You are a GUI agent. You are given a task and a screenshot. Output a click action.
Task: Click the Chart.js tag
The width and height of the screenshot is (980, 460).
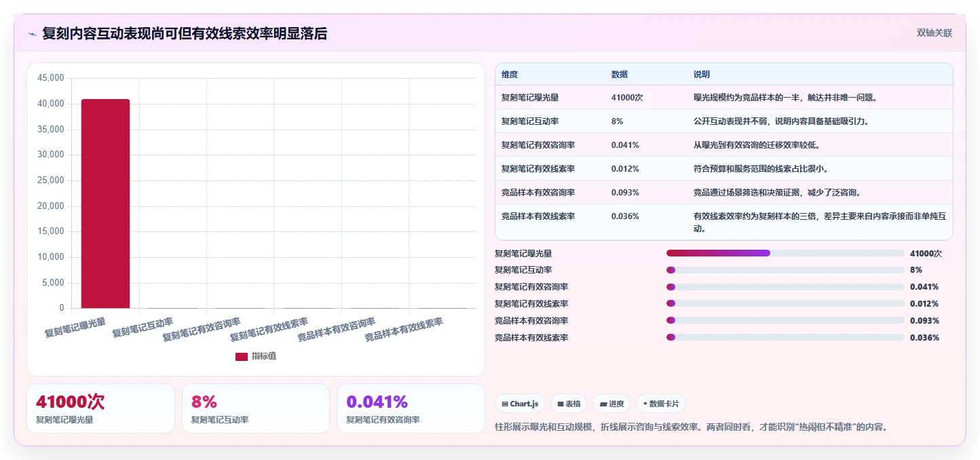coord(520,404)
